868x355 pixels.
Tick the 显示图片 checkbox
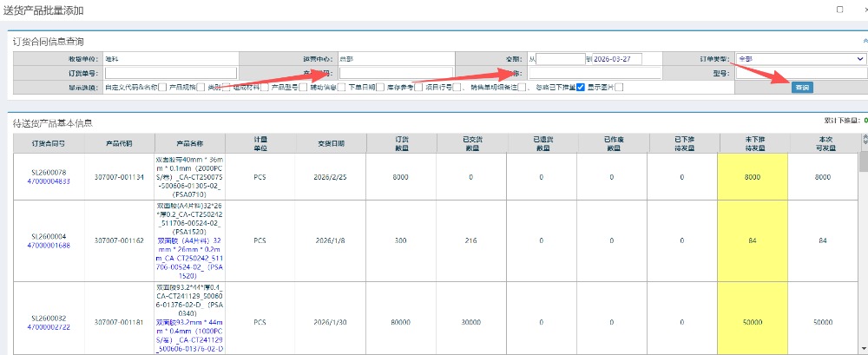[x=619, y=88]
